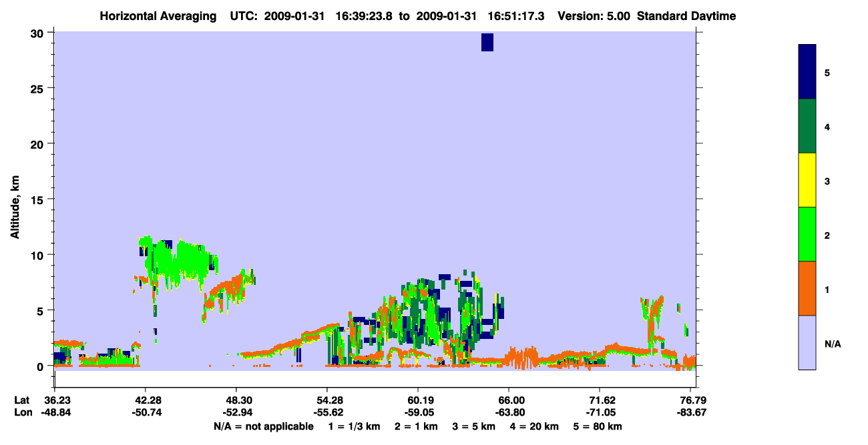Click the isolated dark blue block near 29 km altitude
This screenshot has width=868, height=445.
coord(487,42)
